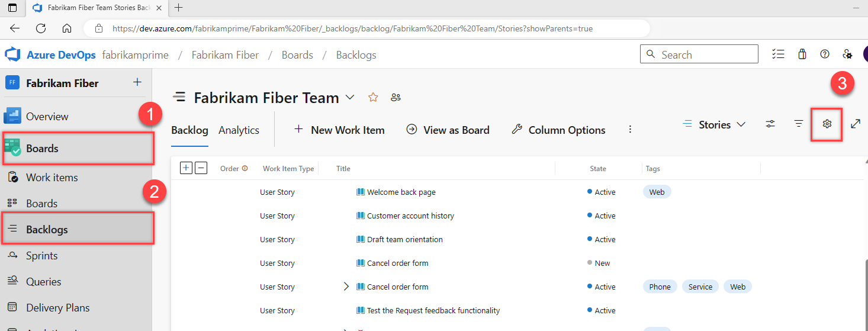The height and width of the screenshot is (331, 868).
Task: Open the Stories backlog level dropdown
Action: click(714, 124)
